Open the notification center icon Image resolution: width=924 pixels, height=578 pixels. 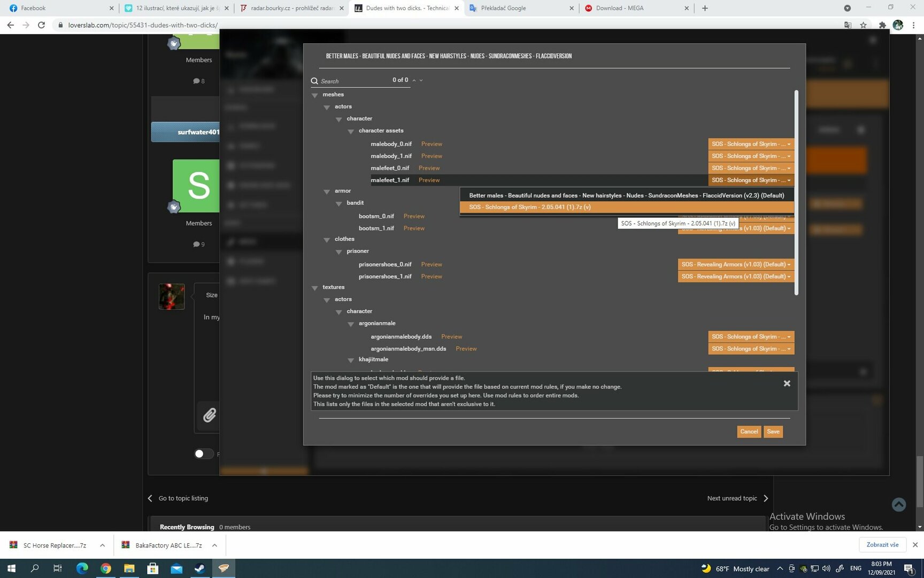(908, 568)
